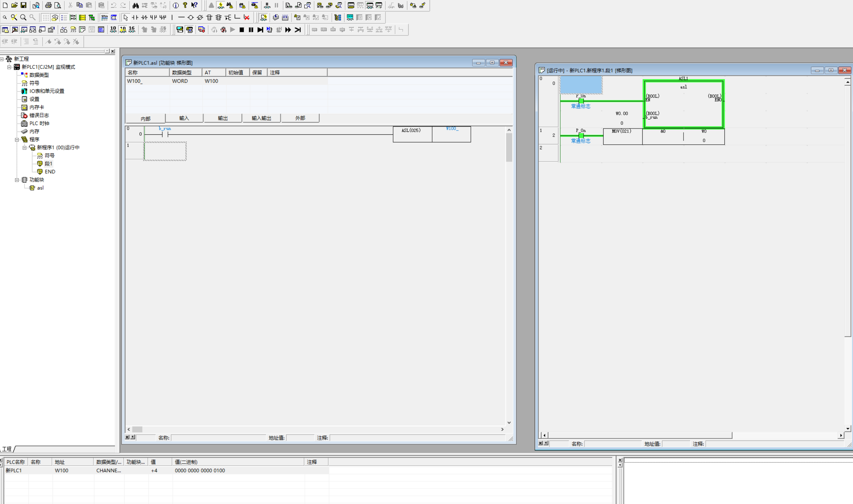Image resolution: width=853 pixels, height=504 pixels.
Task: Click the red X delete tool
Action: point(247,17)
